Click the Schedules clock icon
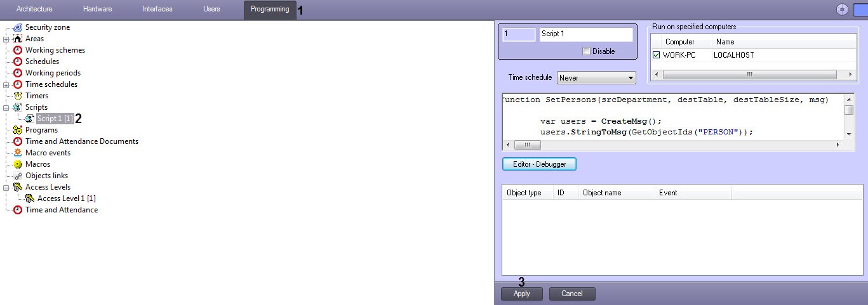The height and width of the screenshot is (305, 868). pyautogui.click(x=18, y=62)
